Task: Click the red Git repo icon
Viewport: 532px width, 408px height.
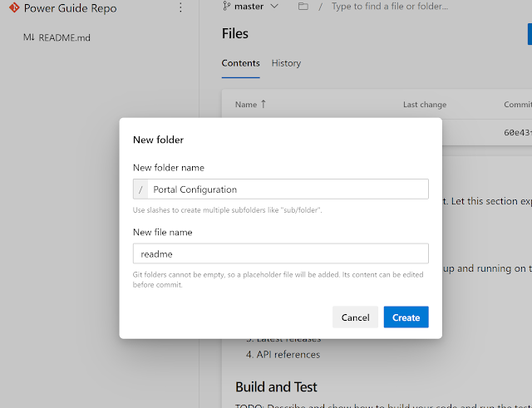Action: tap(13, 8)
